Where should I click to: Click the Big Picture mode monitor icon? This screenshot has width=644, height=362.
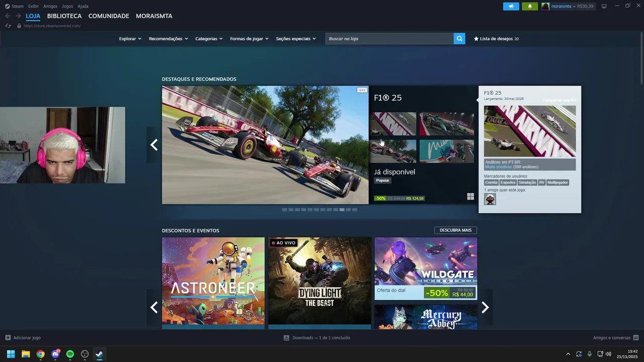pyautogui.click(x=604, y=7)
